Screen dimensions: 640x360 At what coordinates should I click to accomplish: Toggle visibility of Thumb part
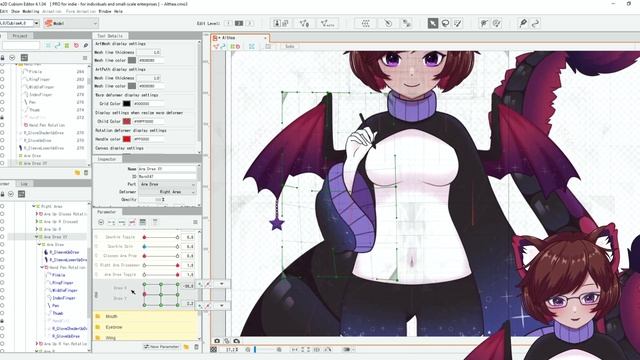tap(2, 110)
